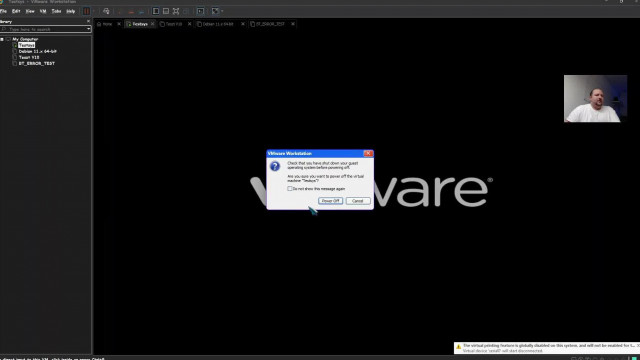640x360 pixels.
Task: Click the enter full screen mode icon
Action: 176,11
